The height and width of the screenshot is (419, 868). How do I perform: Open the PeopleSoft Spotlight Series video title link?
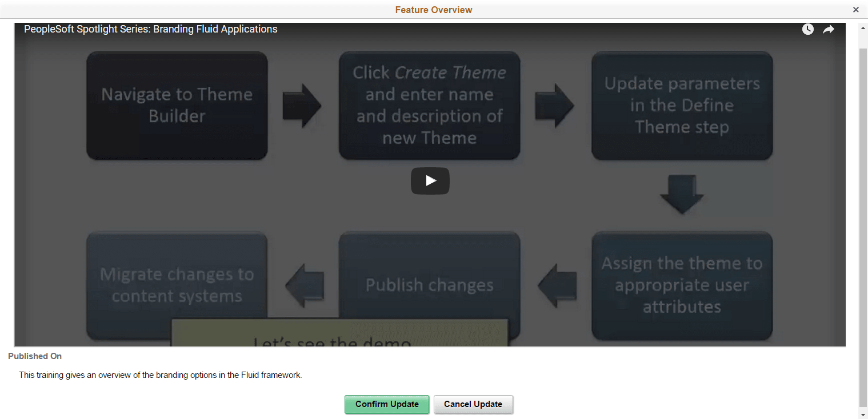(150, 29)
